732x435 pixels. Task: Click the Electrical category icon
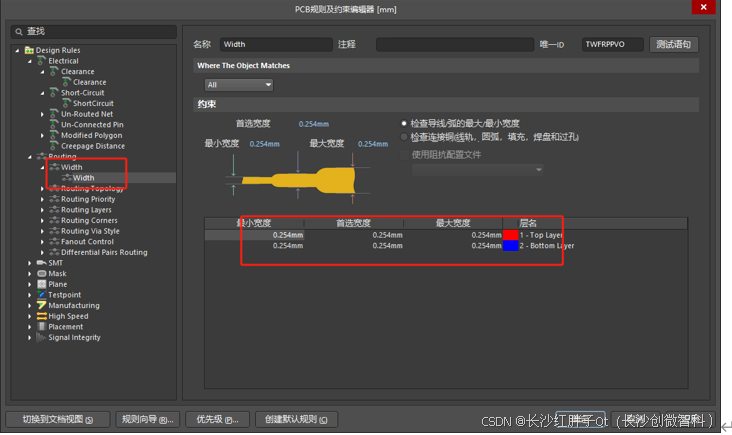42,61
